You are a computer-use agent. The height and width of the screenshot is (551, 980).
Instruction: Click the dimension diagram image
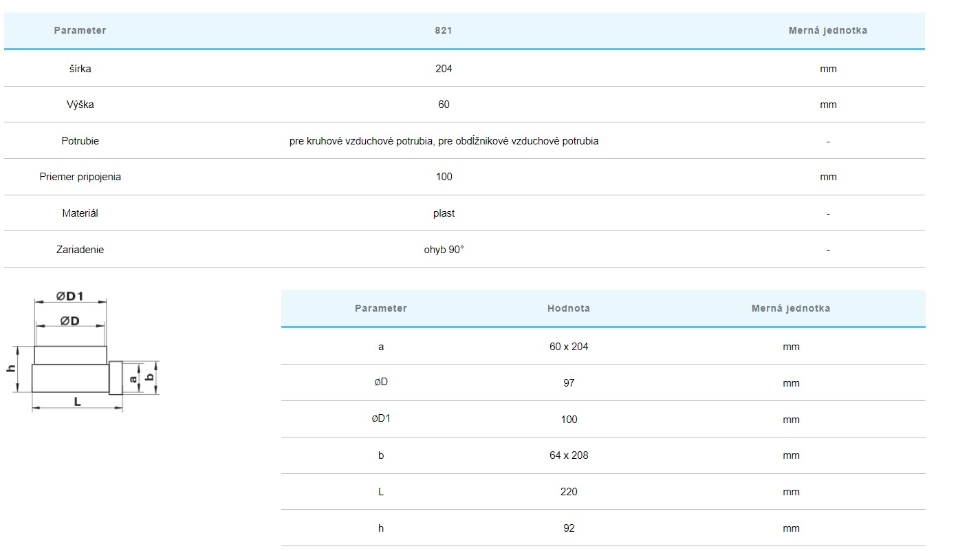click(85, 352)
